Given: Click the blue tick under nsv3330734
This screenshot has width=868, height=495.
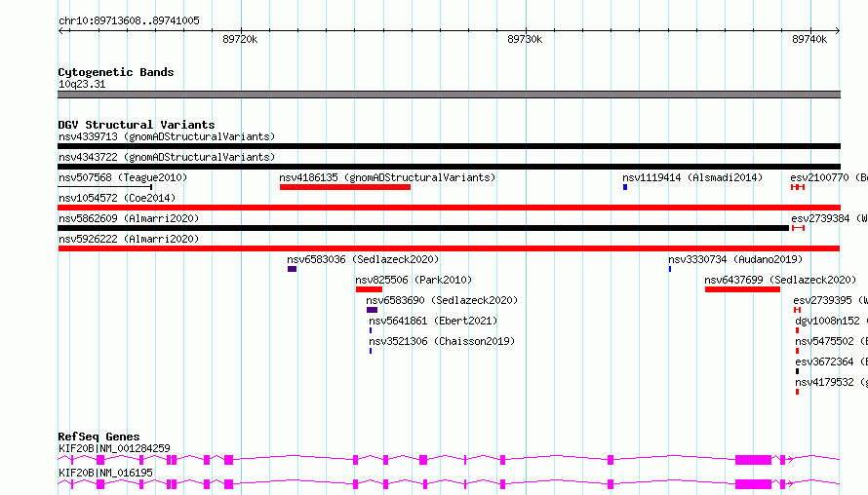Looking at the screenshot, I should coord(670,269).
